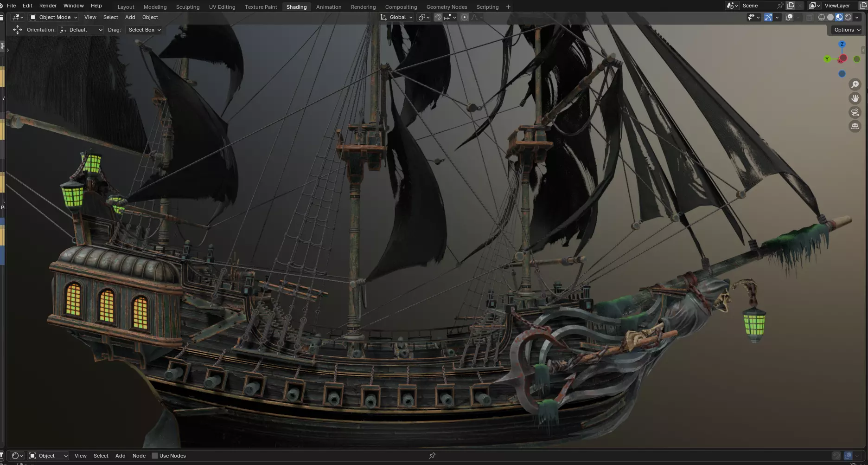Switch to material preview shading
868x465 pixels.
tap(839, 17)
